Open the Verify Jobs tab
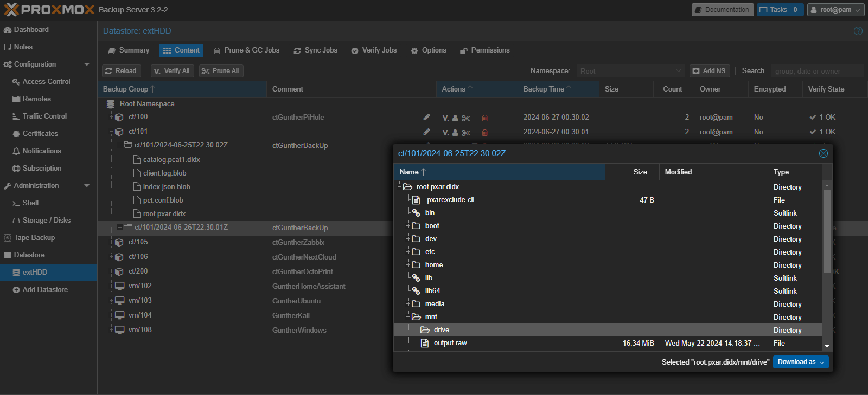The image size is (868, 395). (374, 50)
